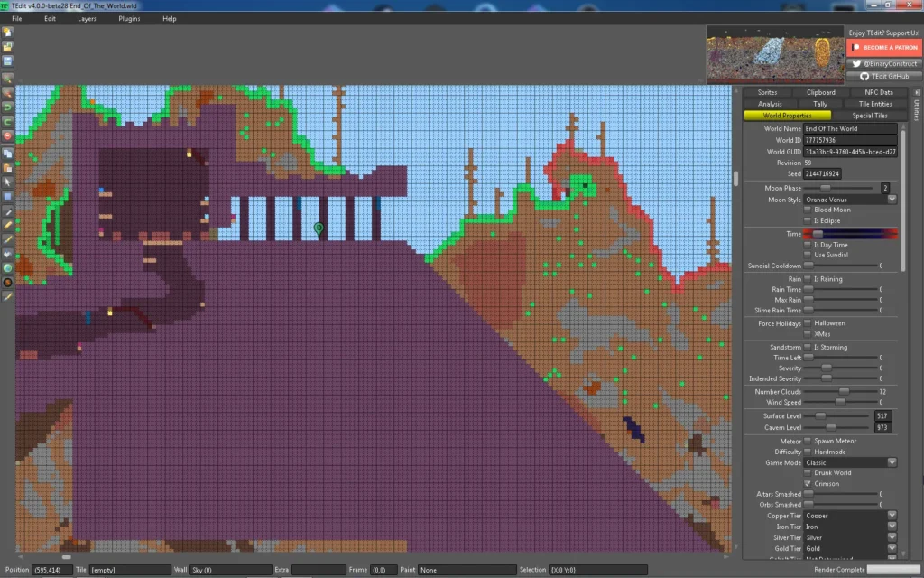
Task: Click the Twitter bird @BinaryConstruct icon
Action: pyautogui.click(x=857, y=64)
